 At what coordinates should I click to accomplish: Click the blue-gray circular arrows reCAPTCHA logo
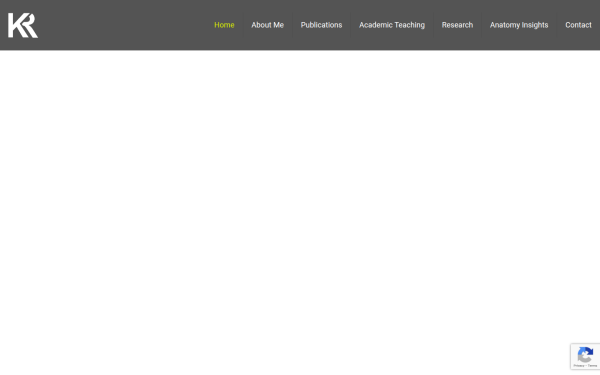[x=585, y=355]
